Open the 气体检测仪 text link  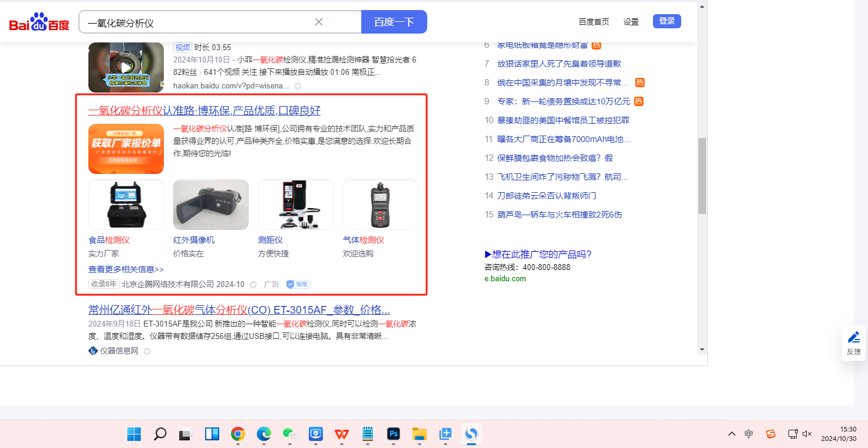coord(364,241)
